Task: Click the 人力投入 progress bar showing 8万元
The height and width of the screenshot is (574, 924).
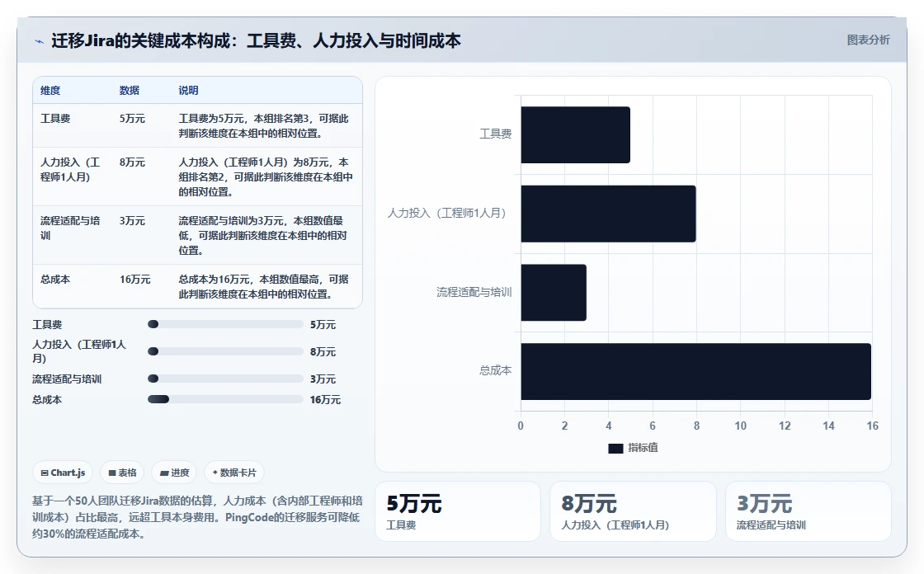Action: click(225, 351)
